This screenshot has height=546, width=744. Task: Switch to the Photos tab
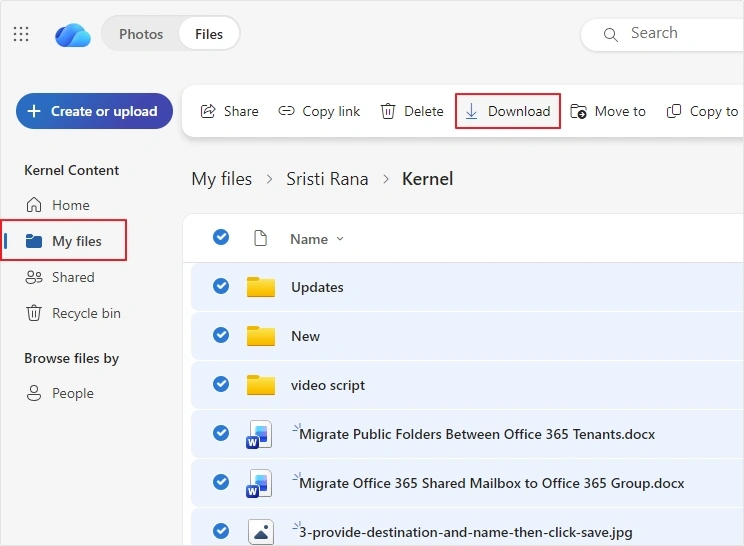click(141, 34)
